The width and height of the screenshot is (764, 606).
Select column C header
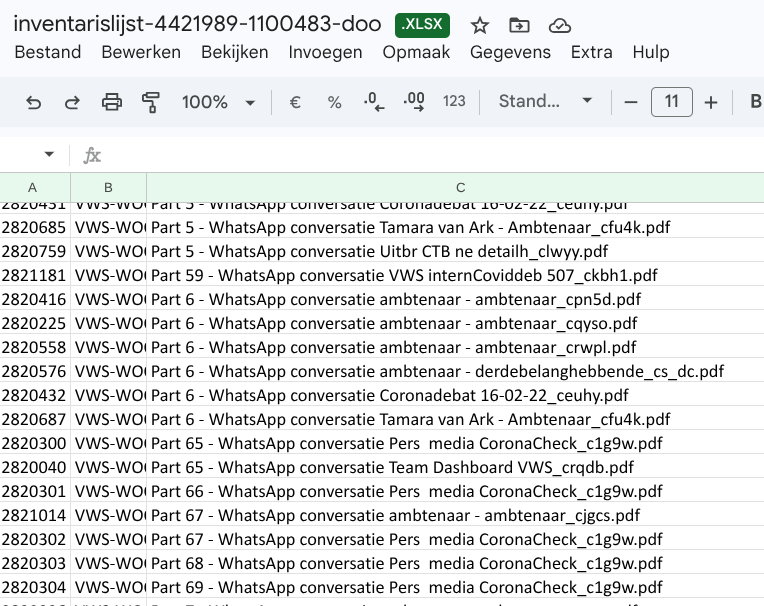[x=455, y=188]
